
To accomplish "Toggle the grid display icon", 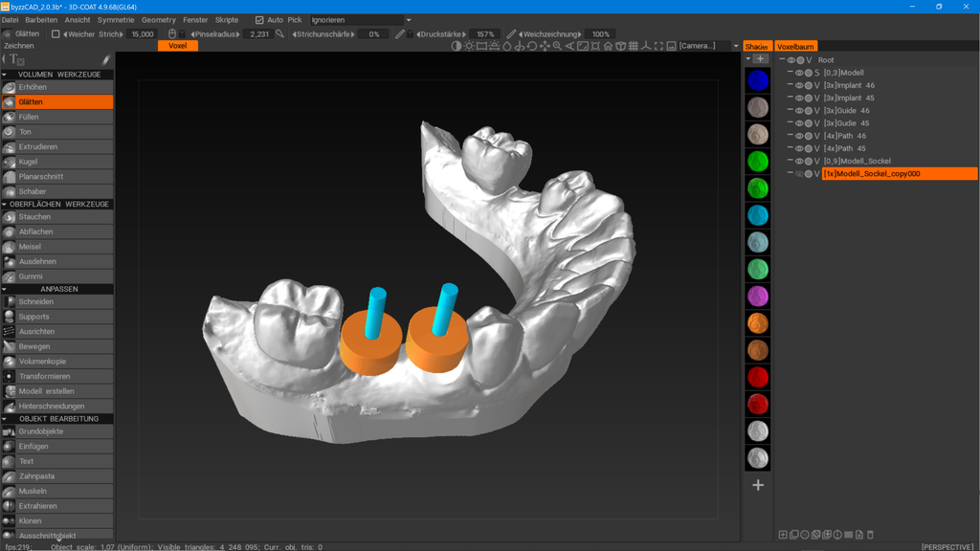I will [x=634, y=46].
